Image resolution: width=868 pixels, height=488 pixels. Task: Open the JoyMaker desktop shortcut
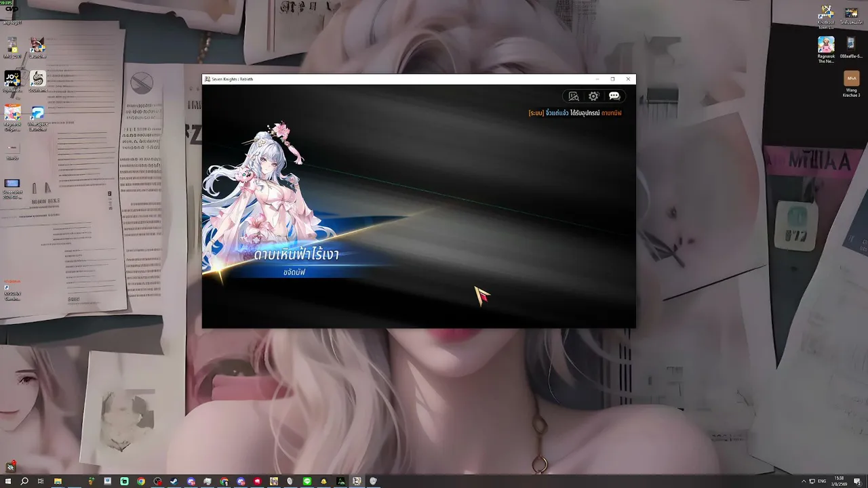(12, 81)
